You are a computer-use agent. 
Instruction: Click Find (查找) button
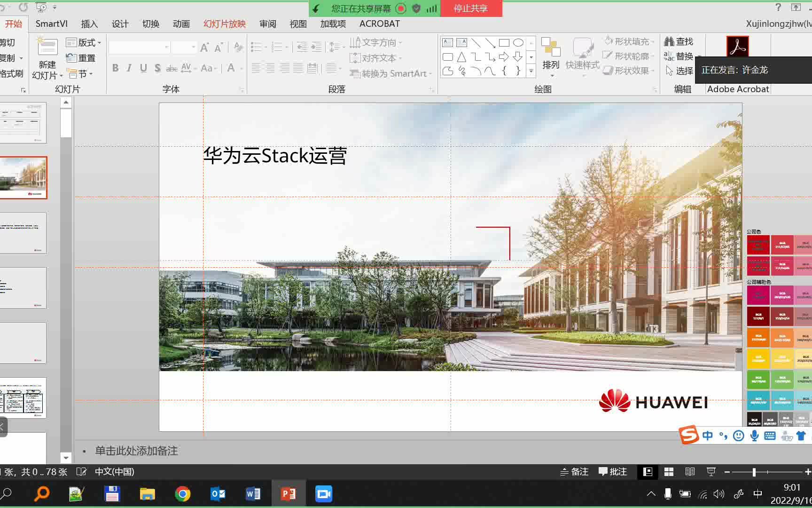[x=679, y=41]
